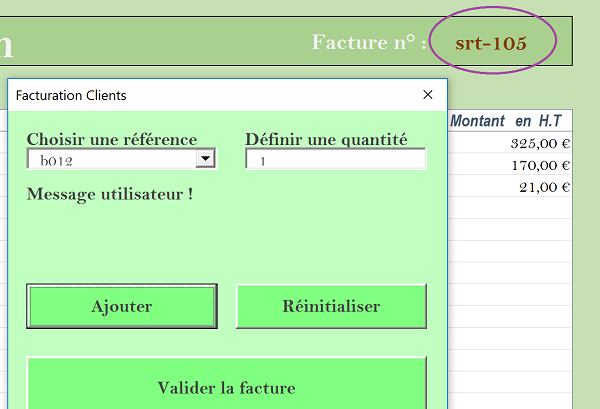Click the 'Choisir une référence' label
600x409 pixels.
pyautogui.click(x=112, y=139)
